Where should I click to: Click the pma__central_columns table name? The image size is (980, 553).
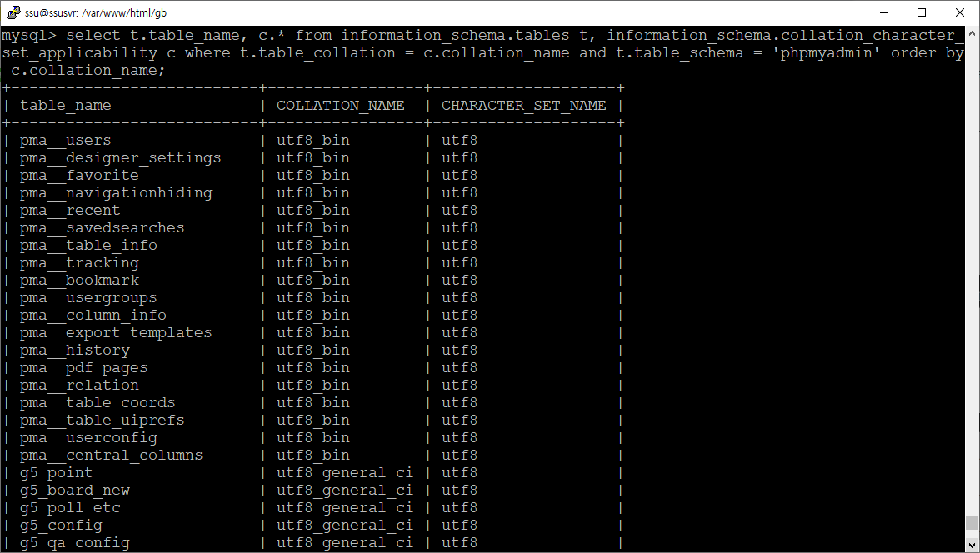click(x=112, y=456)
